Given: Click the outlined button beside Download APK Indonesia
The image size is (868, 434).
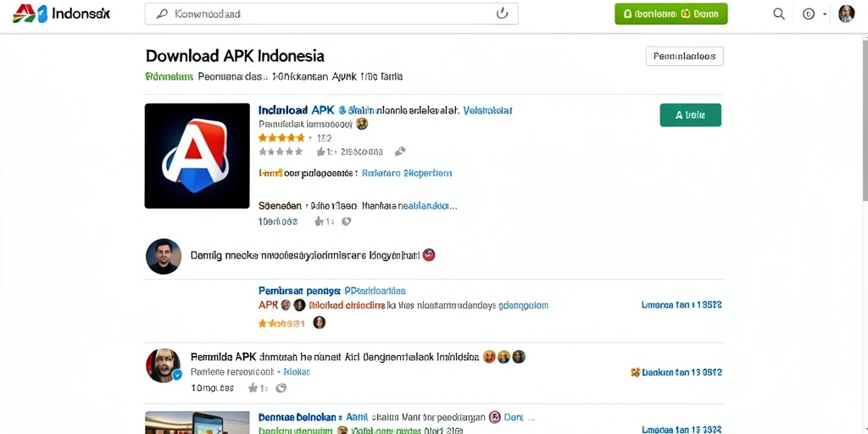Looking at the screenshot, I should click(x=684, y=56).
